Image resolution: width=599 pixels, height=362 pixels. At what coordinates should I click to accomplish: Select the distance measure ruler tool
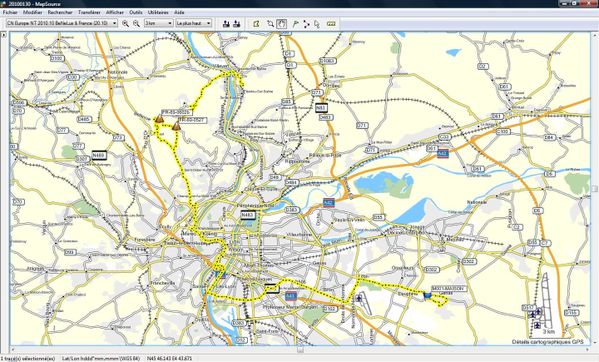[331, 24]
